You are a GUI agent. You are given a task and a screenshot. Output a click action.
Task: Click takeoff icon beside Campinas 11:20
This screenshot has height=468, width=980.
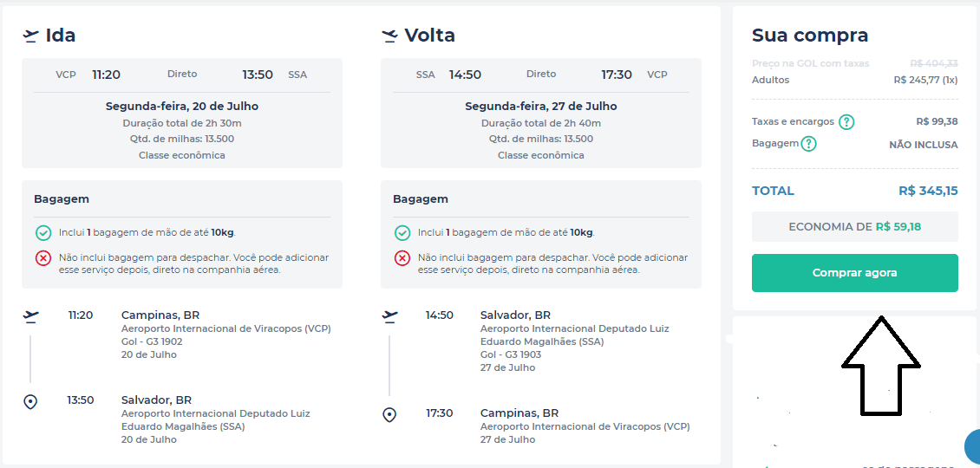(x=30, y=316)
